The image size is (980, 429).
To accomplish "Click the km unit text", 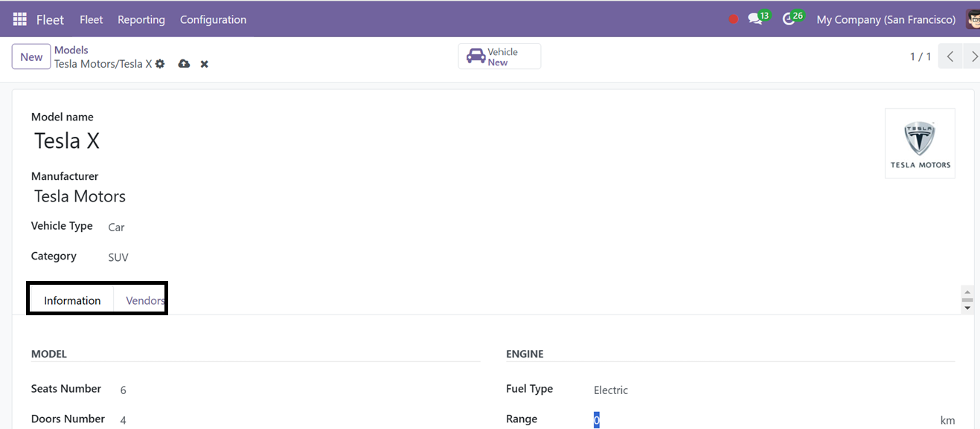I will click(x=947, y=420).
